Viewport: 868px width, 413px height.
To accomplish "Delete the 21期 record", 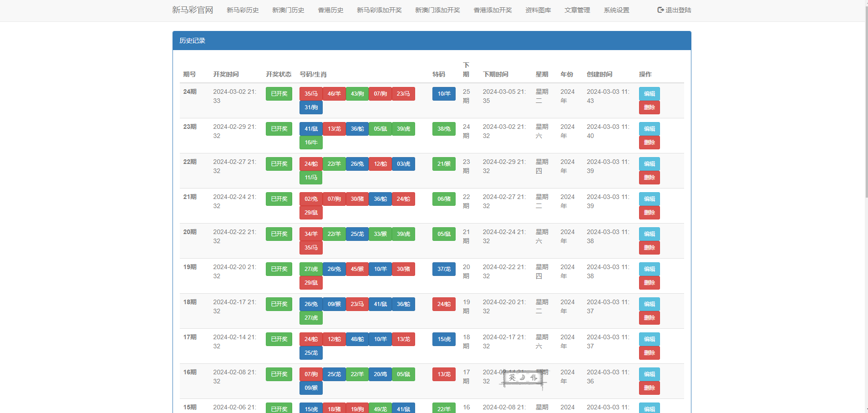I will click(649, 213).
